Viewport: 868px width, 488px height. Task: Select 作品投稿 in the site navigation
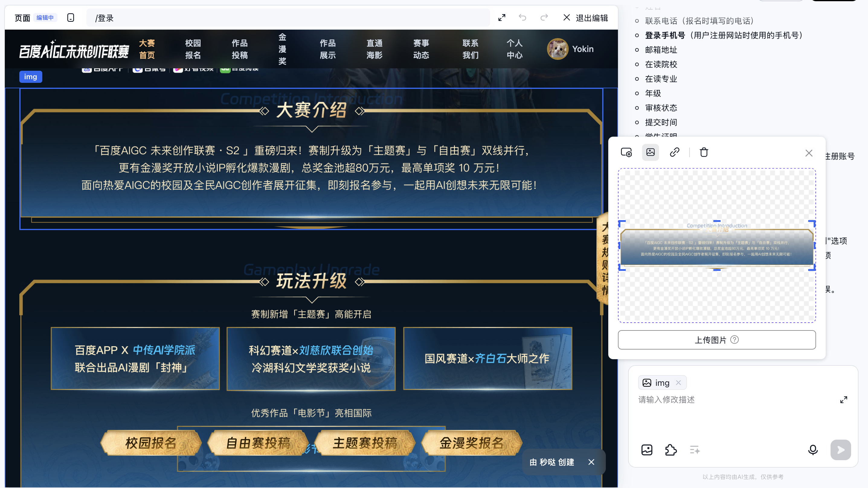pyautogui.click(x=240, y=49)
